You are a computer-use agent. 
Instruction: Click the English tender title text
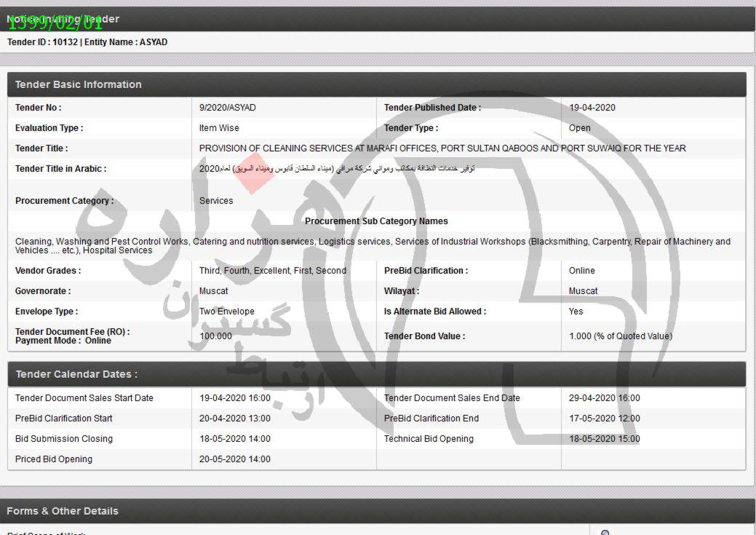442,148
